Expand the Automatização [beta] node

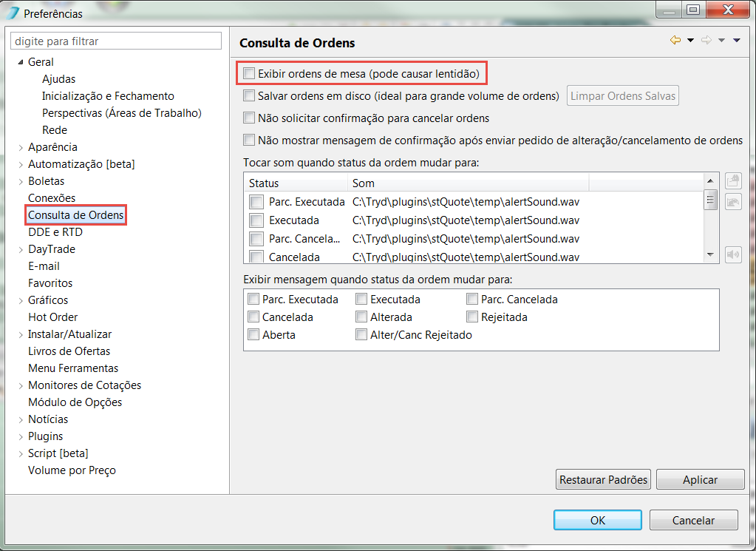click(20, 164)
